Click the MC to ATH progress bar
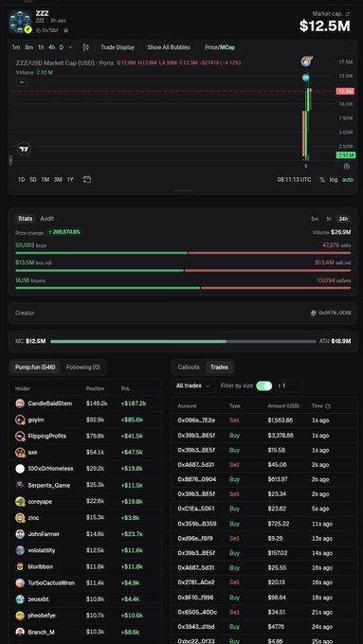 tap(183, 341)
